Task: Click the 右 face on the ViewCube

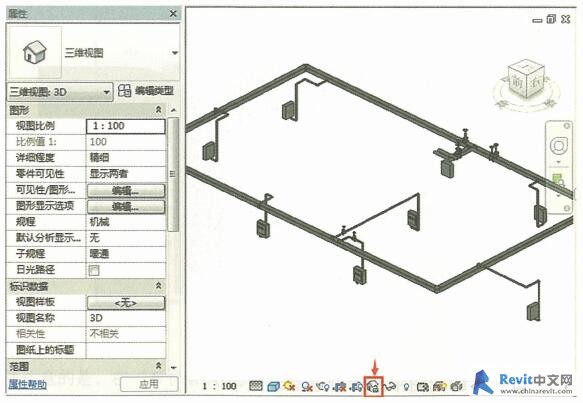Action: pyautogui.click(x=536, y=81)
